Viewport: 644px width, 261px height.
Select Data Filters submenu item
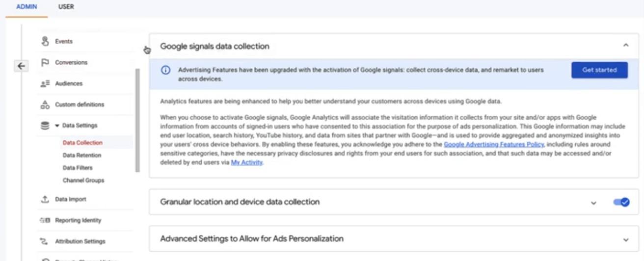(x=78, y=168)
